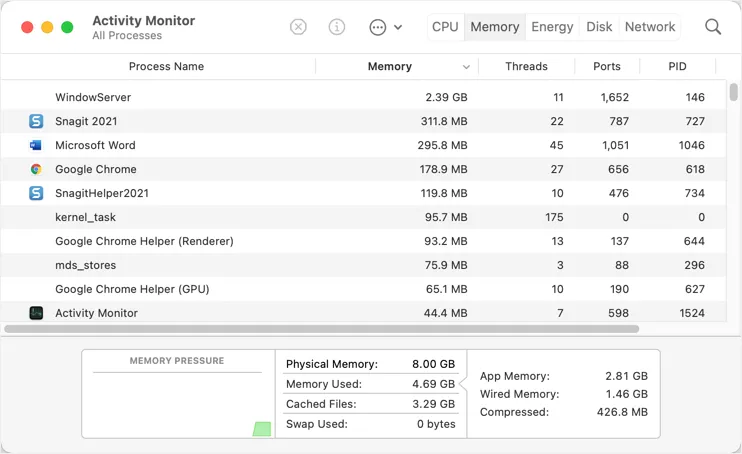This screenshot has width=742, height=454.
Task: Select the Network tab
Action: (650, 27)
